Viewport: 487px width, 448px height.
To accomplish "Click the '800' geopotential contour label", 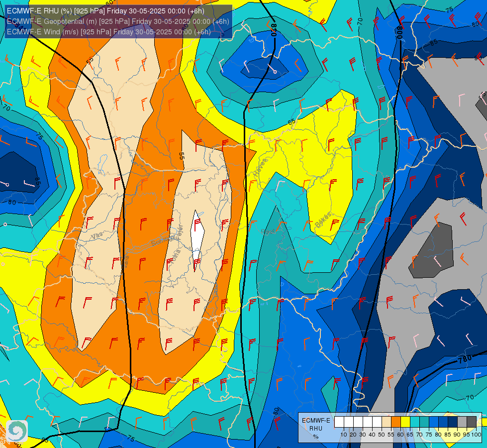I will [399, 33].
